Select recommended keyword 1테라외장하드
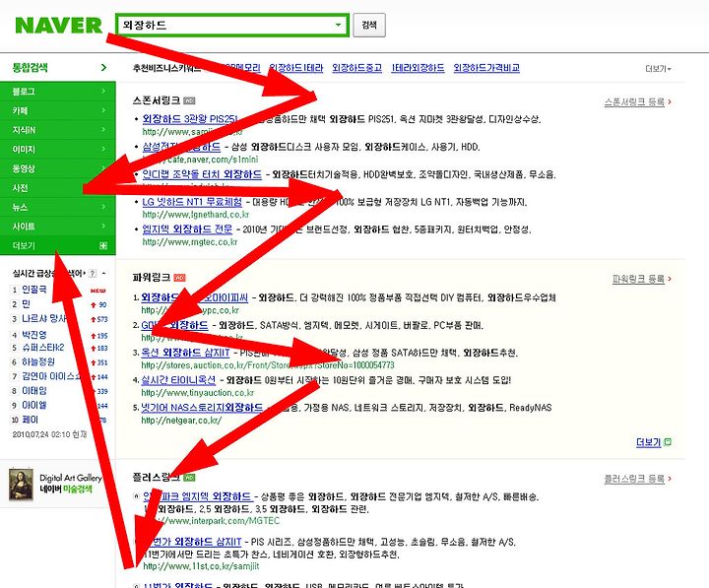709x588 pixels. (x=418, y=68)
